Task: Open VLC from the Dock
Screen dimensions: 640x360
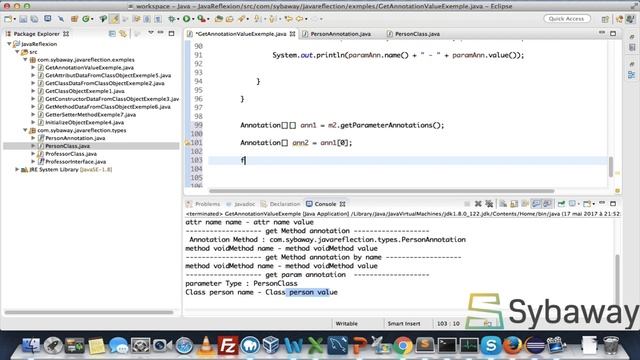Action: click(207, 346)
